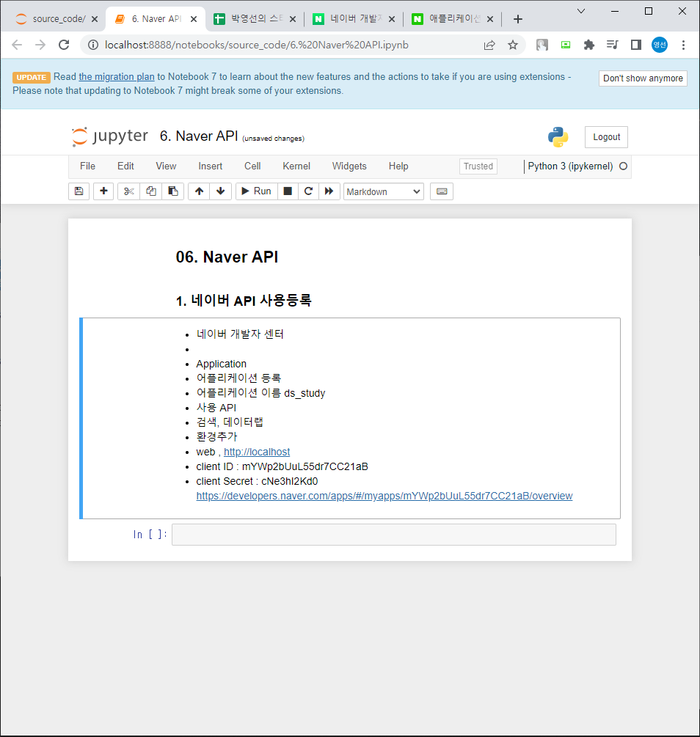This screenshot has height=737, width=700.
Task: Open the developers.naver.com myapps overview link
Action: tap(384, 496)
